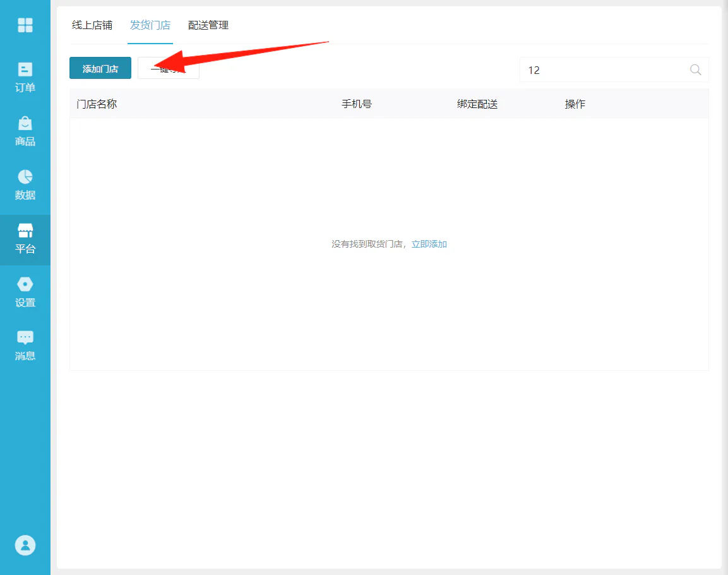Screen dimensions: 728x575
Task: Open 消息 messages in sidebar
Action: pos(25,346)
